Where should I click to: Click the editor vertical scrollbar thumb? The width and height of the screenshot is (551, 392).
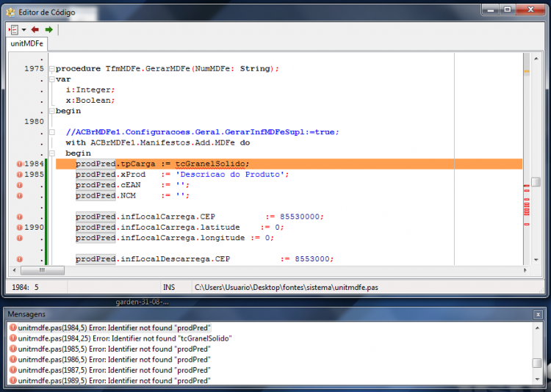[536, 181]
